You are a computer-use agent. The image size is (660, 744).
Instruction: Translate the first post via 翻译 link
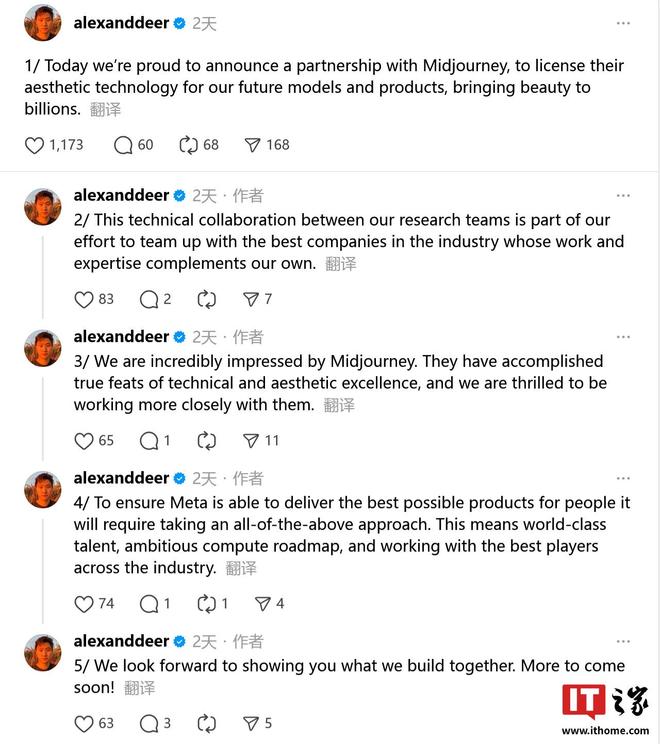point(105,110)
